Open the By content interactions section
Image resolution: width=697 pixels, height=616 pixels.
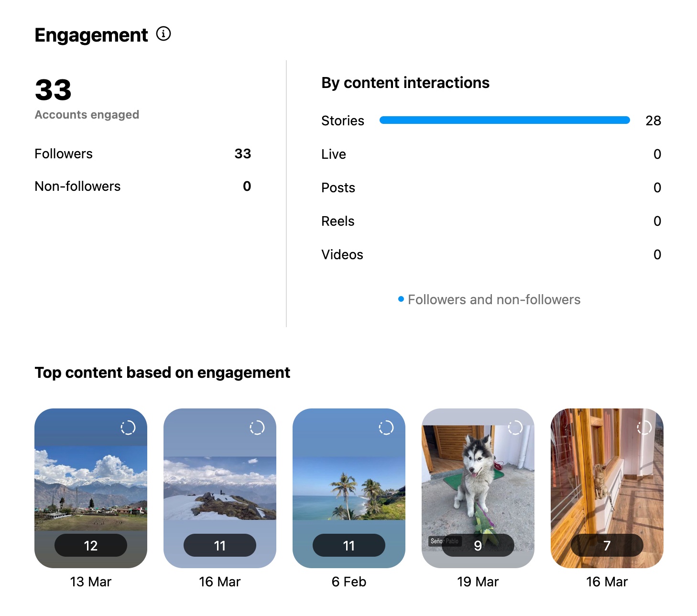(x=405, y=82)
